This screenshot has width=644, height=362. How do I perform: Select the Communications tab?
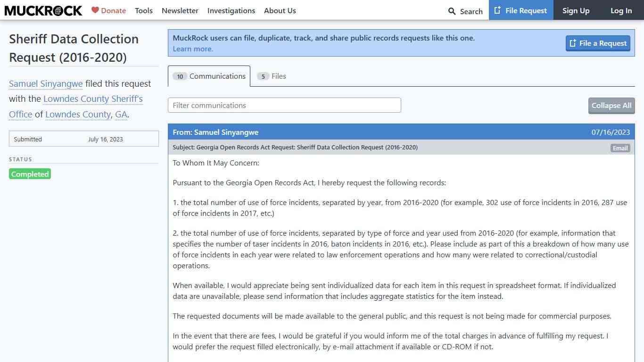tap(209, 76)
